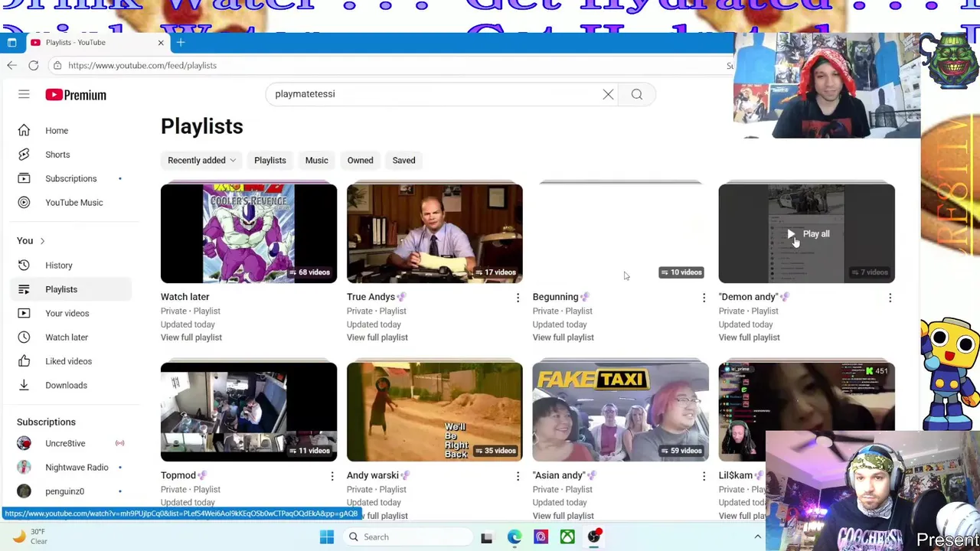This screenshot has height=551, width=980.
Task: Click the magnifier search button
Action: (636, 94)
